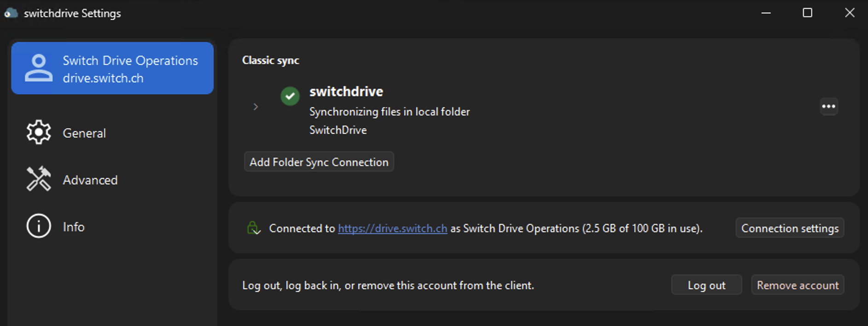The height and width of the screenshot is (326, 868).
Task: Click the Info circle icon
Action: coord(39,226)
